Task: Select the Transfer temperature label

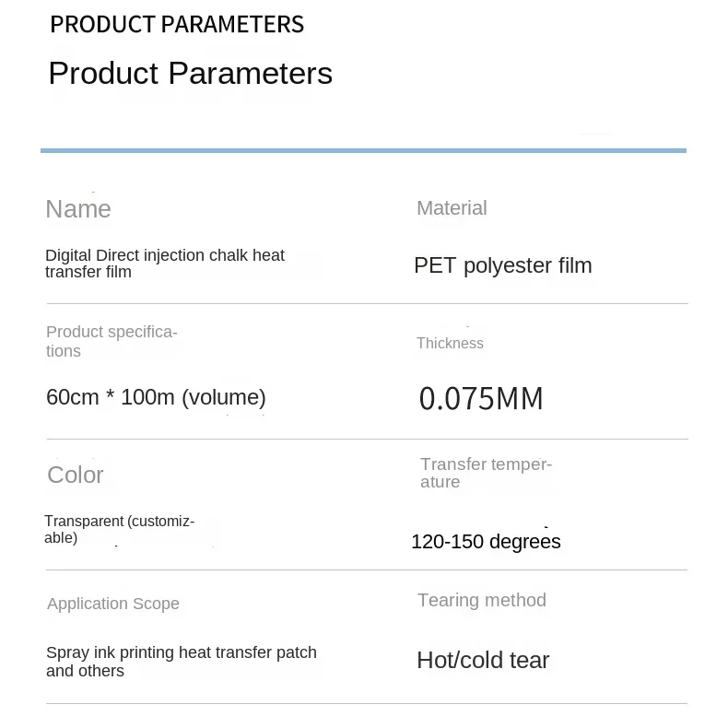Action: click(x=486, y=473)
